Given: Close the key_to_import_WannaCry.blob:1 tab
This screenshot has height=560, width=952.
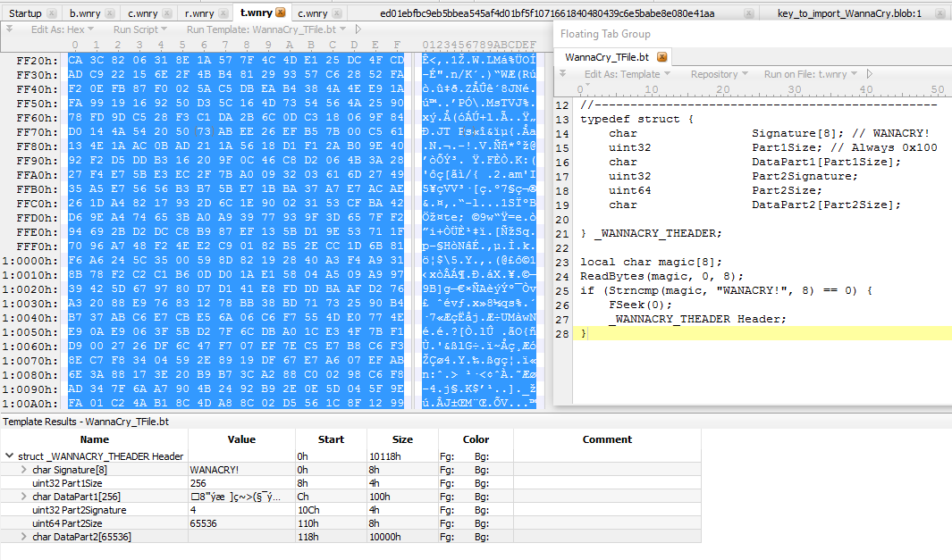Looking at the screenshot, I should tap(941, 13).
